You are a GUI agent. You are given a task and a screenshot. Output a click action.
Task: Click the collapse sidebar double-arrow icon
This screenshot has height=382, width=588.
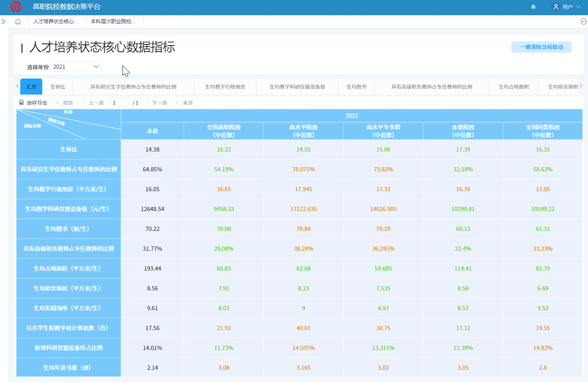(x=3, y=21)
